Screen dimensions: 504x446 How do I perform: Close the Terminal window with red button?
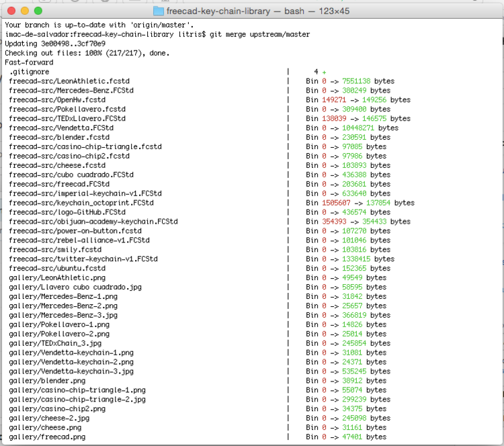[x=11, y=11]
